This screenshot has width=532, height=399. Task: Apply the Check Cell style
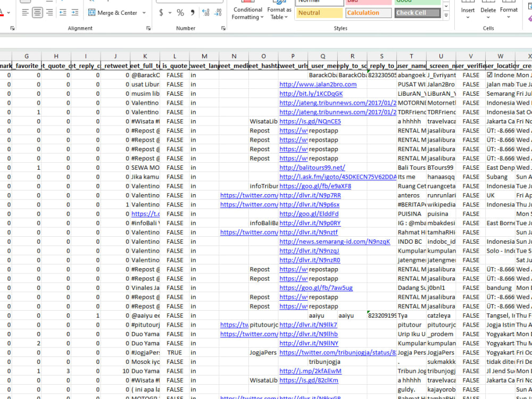(x=418, y=13)
